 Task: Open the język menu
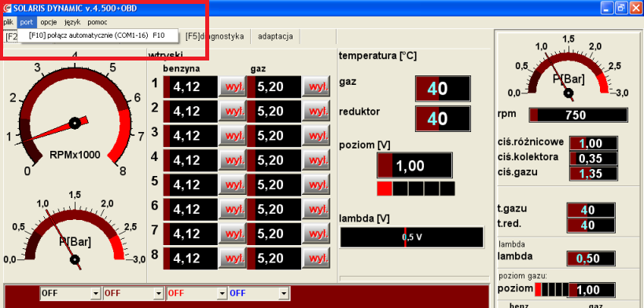(72, 22)
